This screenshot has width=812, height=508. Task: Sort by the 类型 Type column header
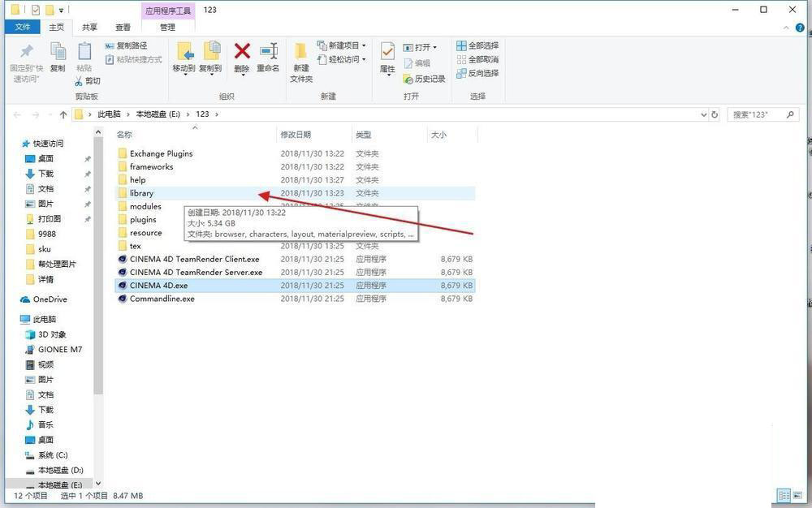coord(389,135)
